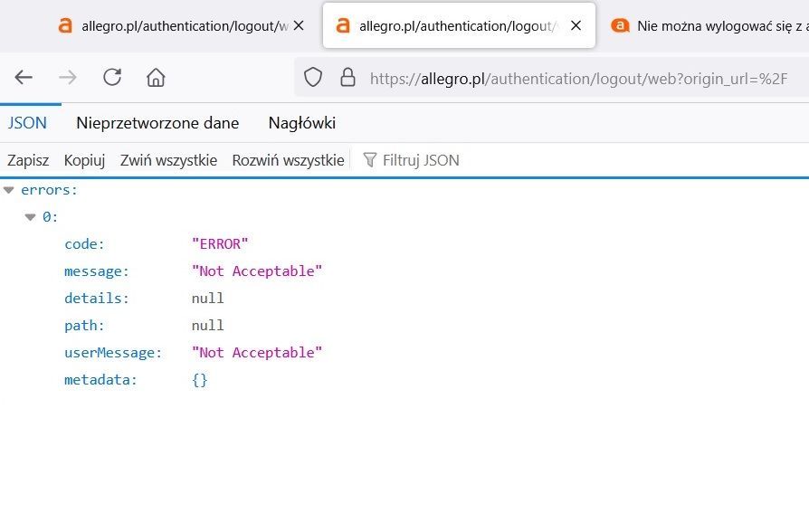Collapse the errors node
Screen dimensions: 809x532
click(8, 190)
